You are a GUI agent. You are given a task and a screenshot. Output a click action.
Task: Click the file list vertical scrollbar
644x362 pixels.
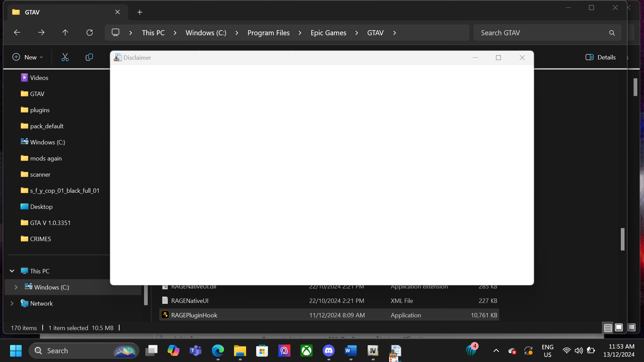tap(623, 239)
